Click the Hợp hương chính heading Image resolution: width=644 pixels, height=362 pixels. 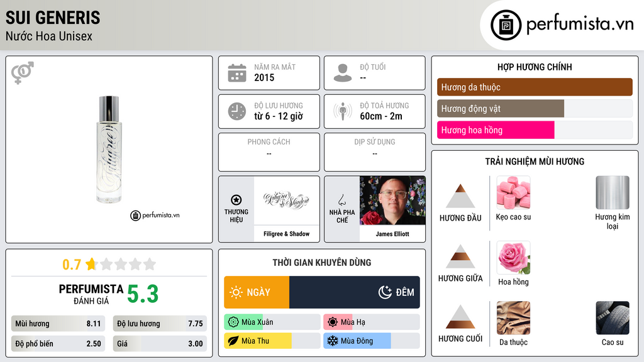coord(535,67)
